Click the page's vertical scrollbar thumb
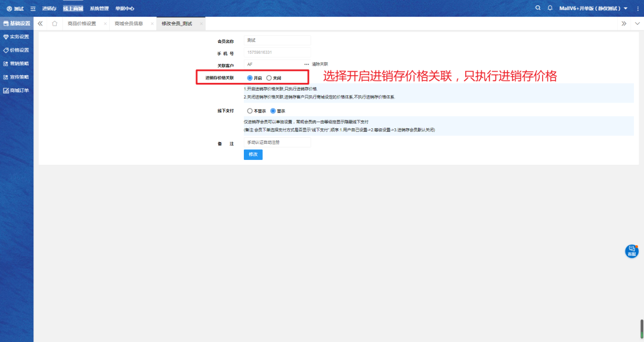The height and width of the screenshot is (342, 644). (x=642, y=328)
